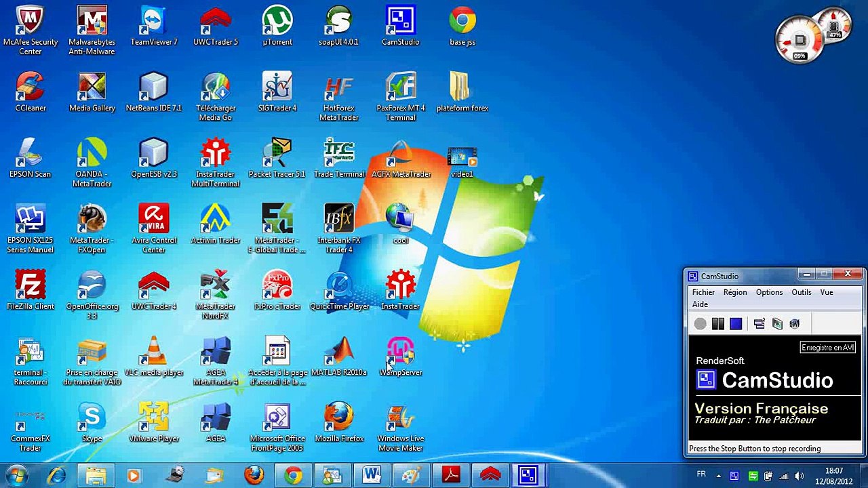Image resolution: width=868 pixels, height=488 pixels.
Task: Select the UWCTrader 5 desktop icon
Action: [x=216, y=27]
